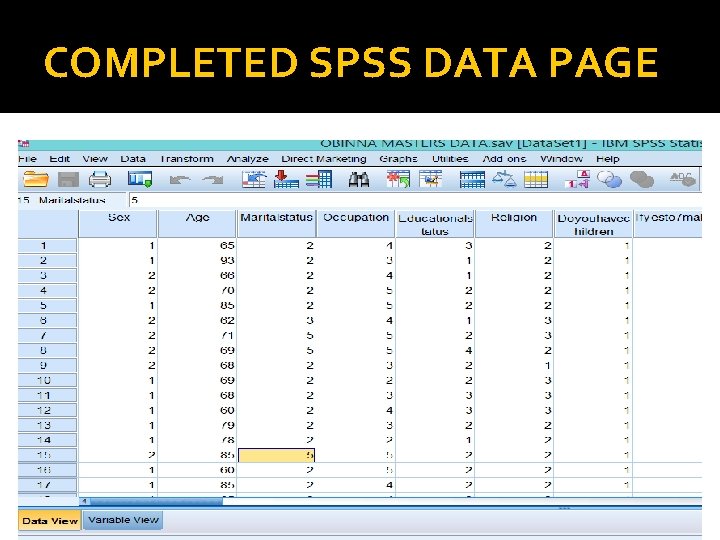Click the Go to case icon
Screen dimensions: 720x540
(x=254, y=179)
